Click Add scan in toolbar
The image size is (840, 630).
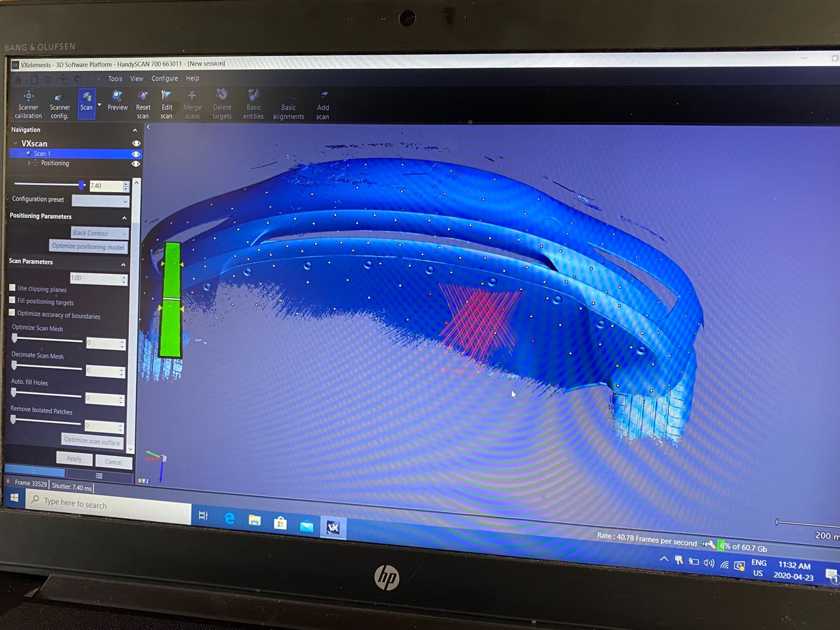tap(323, 106)
